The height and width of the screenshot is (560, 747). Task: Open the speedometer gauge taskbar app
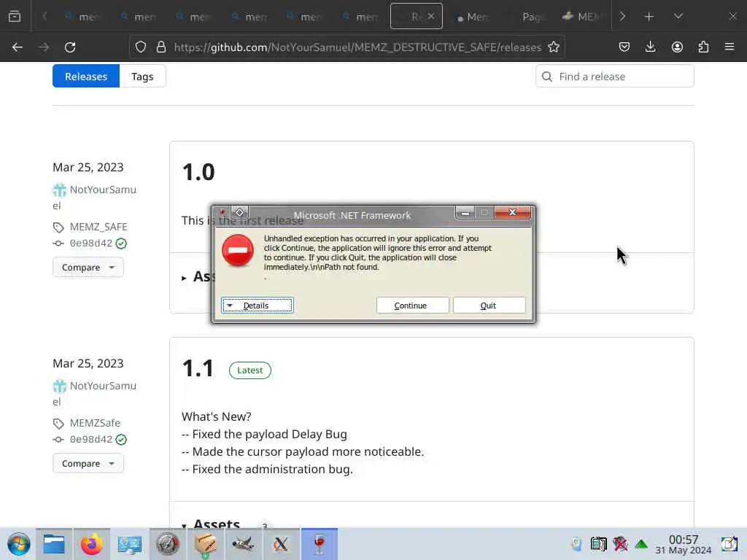tap(167, 544)
